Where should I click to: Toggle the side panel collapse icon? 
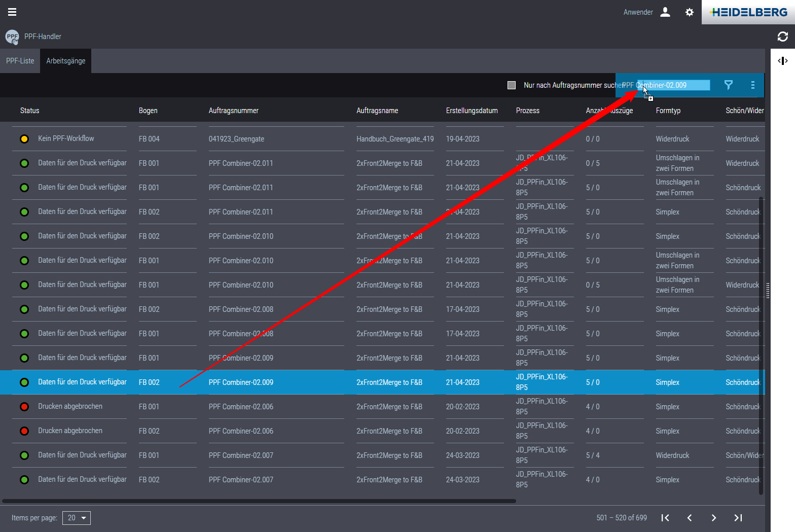click(x=782, y=61)
